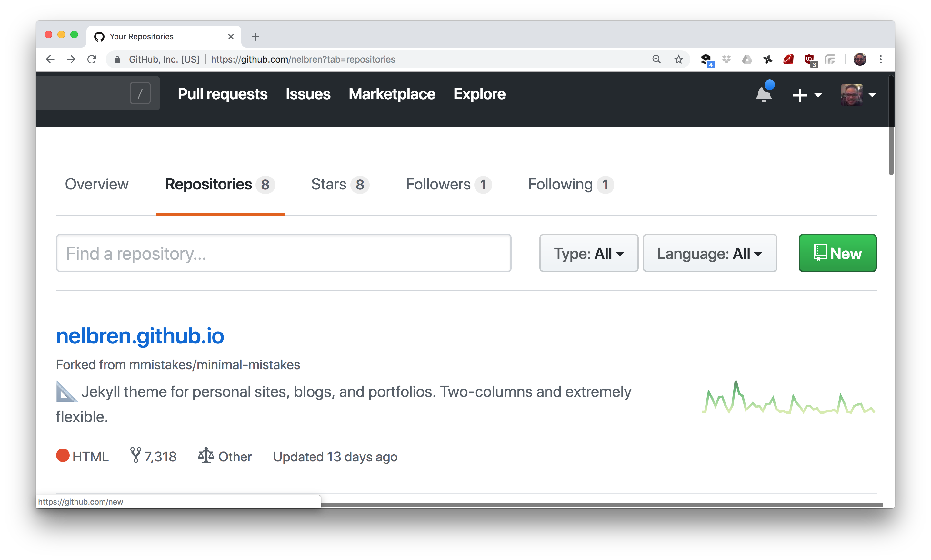Open the Language: All dropdown
Image resolution: width=931 pixels, height=560 pixels.
point(709,253)
